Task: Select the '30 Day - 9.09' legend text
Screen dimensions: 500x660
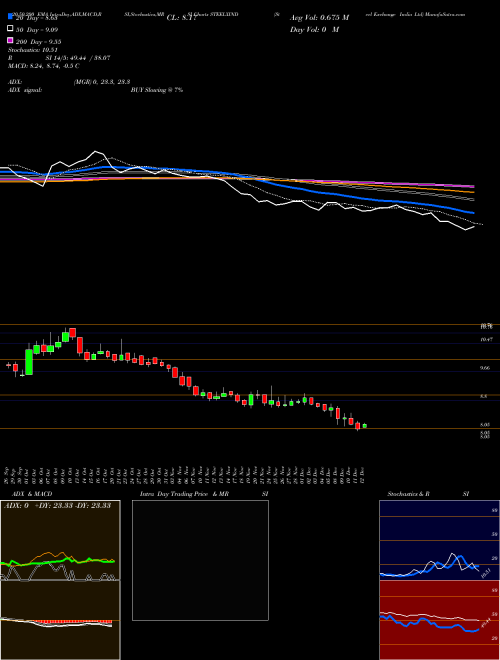Action: click(x=37, y=30)
